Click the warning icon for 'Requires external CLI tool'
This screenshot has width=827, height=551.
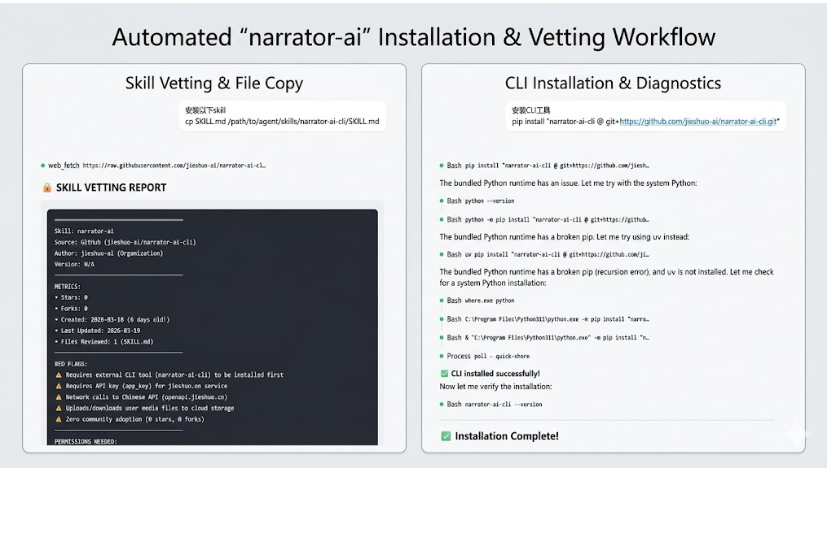[x=59, y=375]
